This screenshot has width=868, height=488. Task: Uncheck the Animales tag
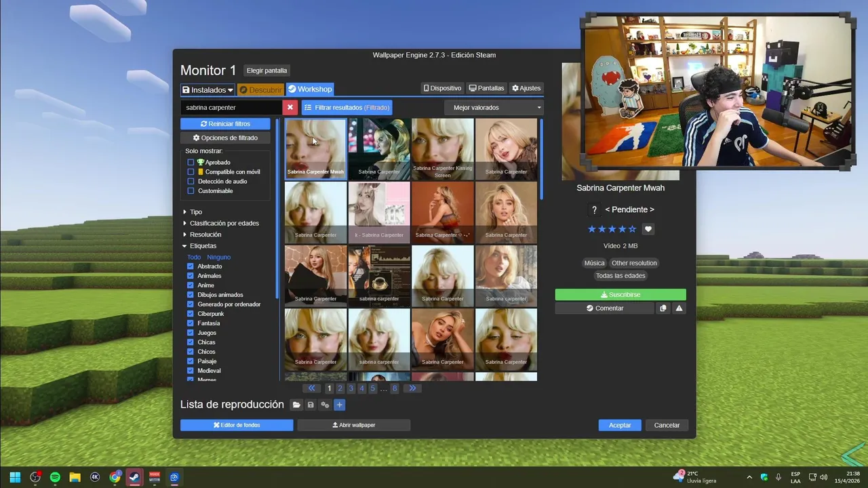(191, 276)
